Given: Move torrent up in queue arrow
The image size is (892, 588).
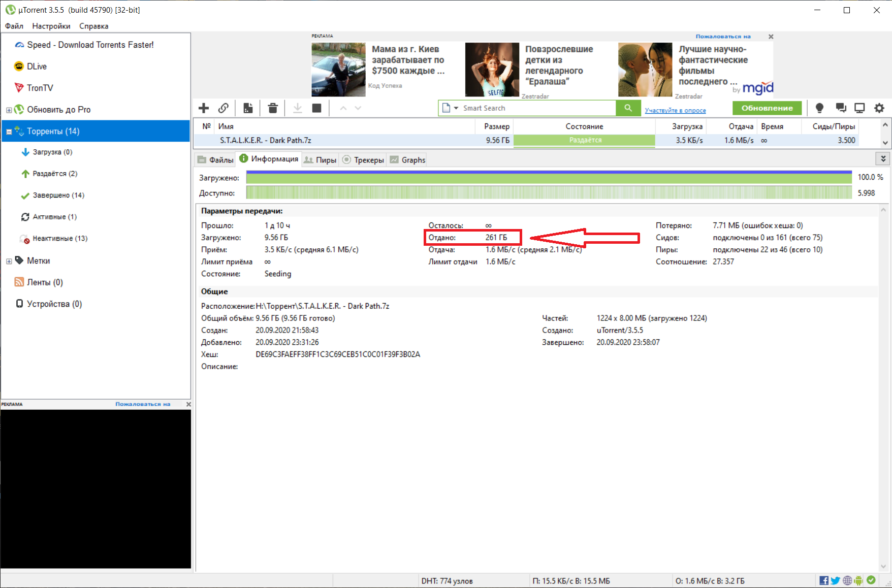Looking at the screenshot, I should (x=343, y=108).
